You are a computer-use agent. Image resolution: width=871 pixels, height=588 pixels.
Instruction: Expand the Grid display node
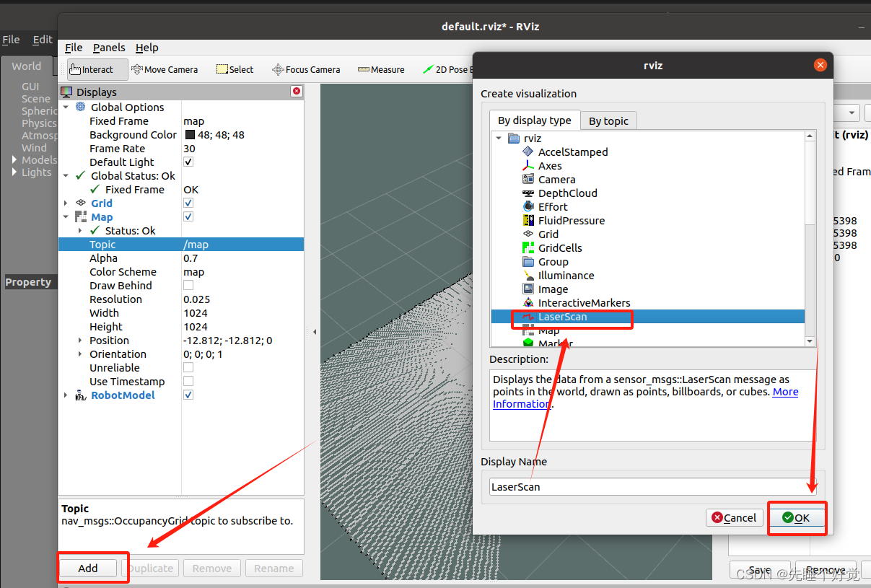coord(66,203)
